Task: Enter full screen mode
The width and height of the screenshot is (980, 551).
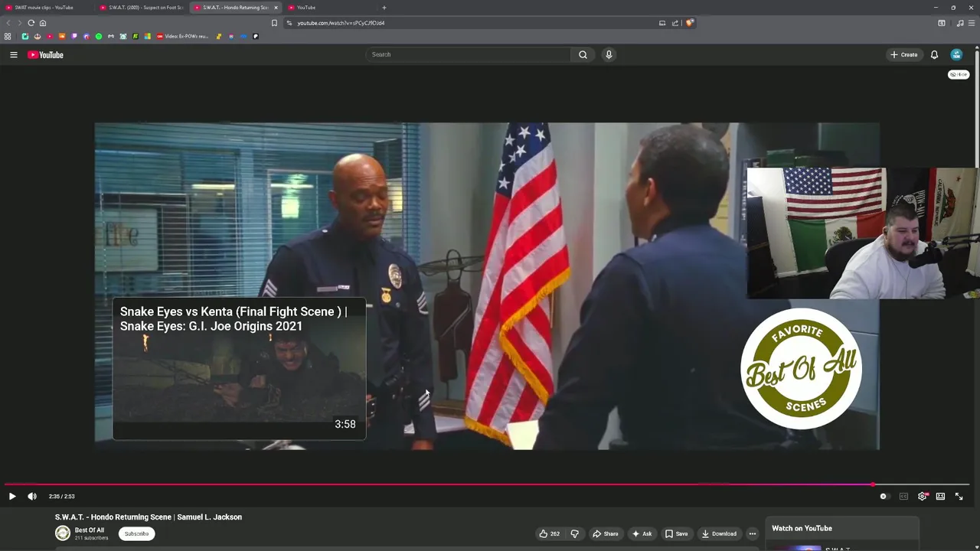Action: click(959, 496)
